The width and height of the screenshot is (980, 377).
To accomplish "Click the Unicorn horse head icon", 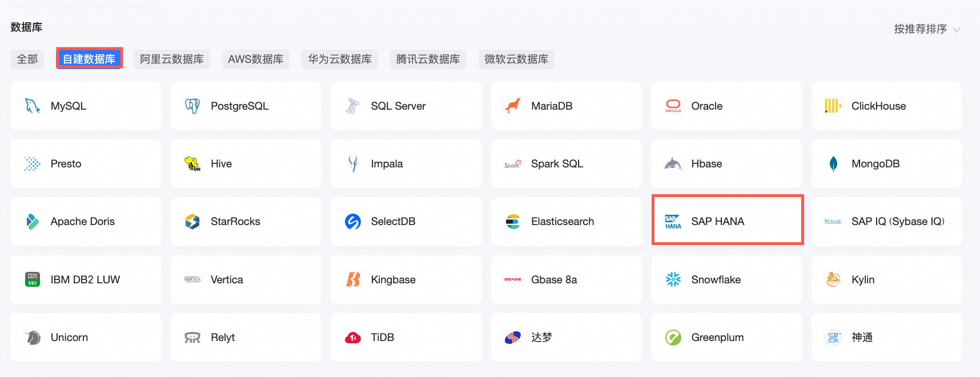I will [33, 338].
